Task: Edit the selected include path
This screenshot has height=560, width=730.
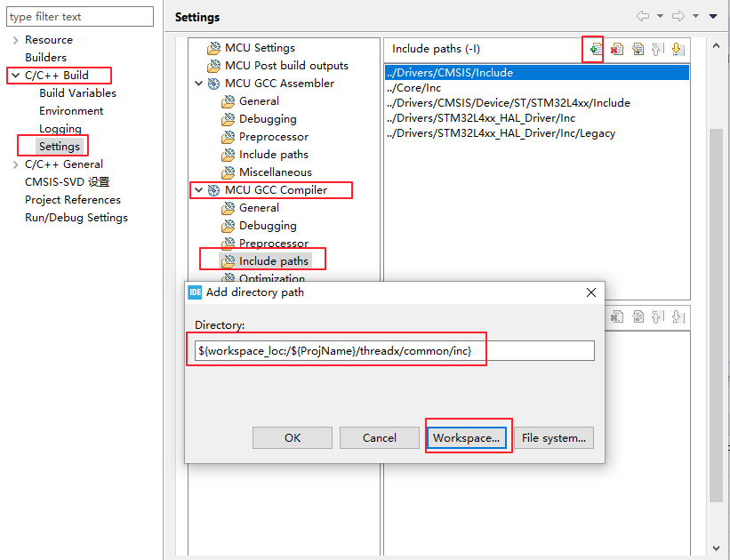Action: (638, 49)
